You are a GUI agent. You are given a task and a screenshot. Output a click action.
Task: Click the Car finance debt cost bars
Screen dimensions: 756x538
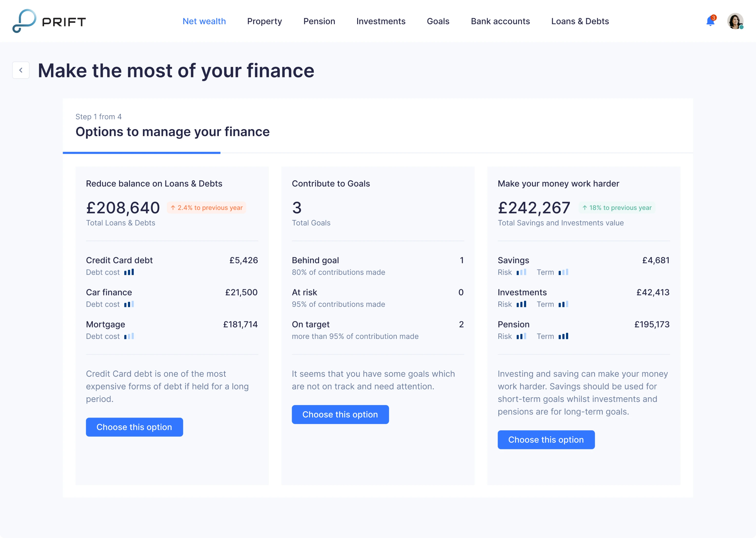tap(130, 304)
